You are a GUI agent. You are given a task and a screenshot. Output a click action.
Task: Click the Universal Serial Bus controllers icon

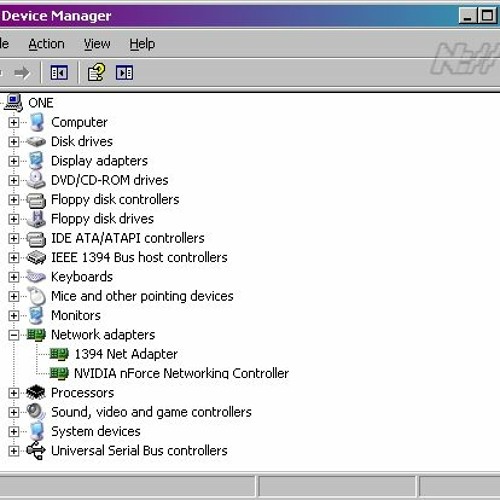[36, 451]
